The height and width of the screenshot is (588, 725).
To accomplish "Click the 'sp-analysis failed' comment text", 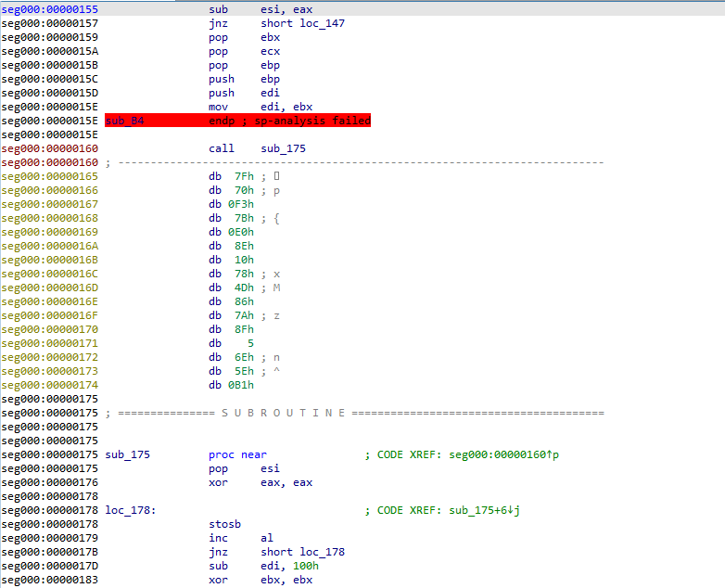I will coord(312,121).
